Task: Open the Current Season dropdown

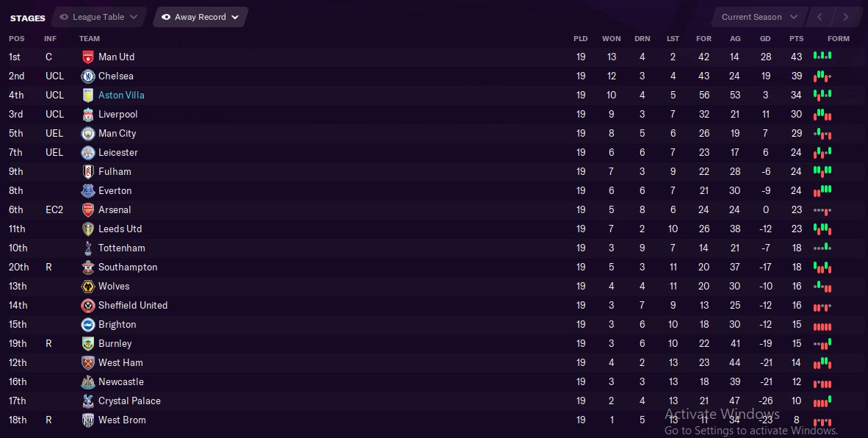Action: [x=759, y=17]
